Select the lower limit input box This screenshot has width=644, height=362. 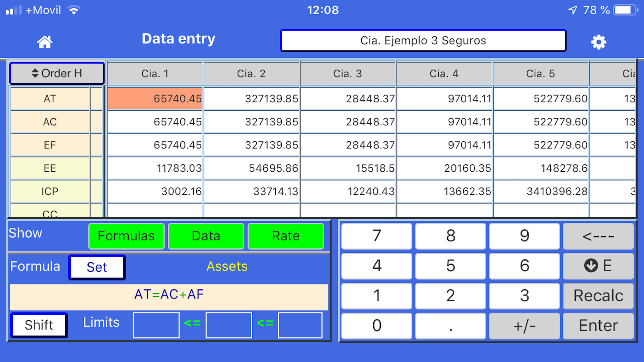coord(156,325)
